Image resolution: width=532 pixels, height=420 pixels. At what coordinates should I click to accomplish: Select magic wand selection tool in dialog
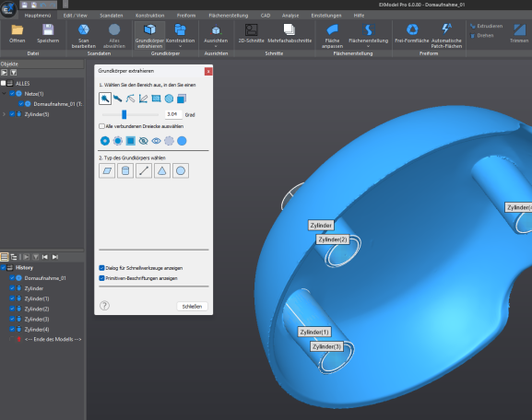coord(105,99)
